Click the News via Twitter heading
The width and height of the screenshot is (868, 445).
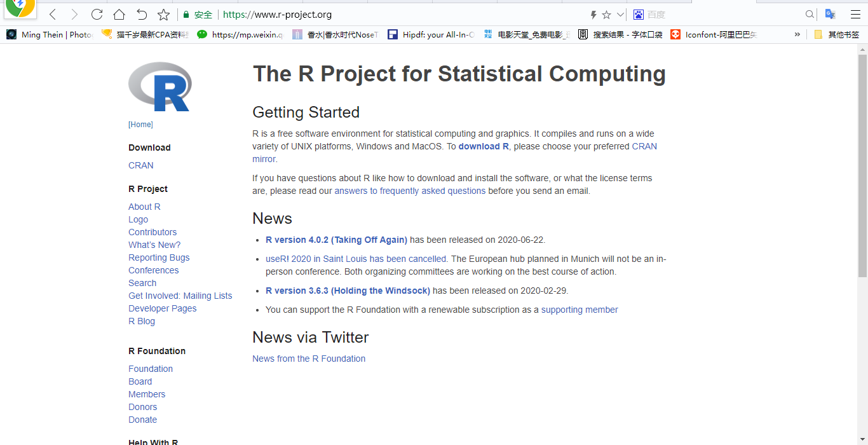(310, 337)
